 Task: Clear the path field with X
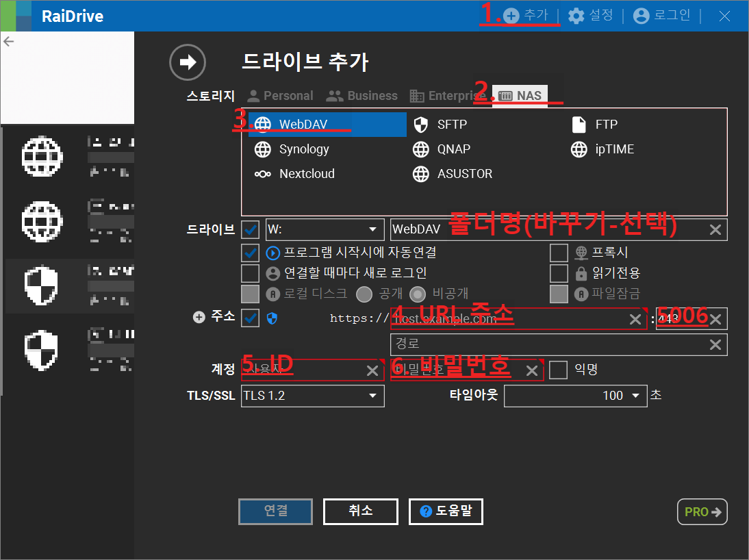click(715, 344)
